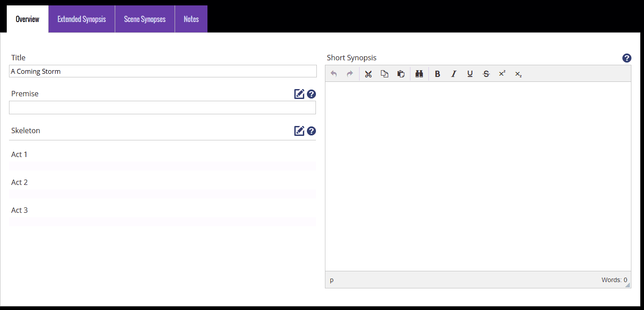
Task: Click the Redo arrow in editor toolbar
Action: tap(350, 74)
